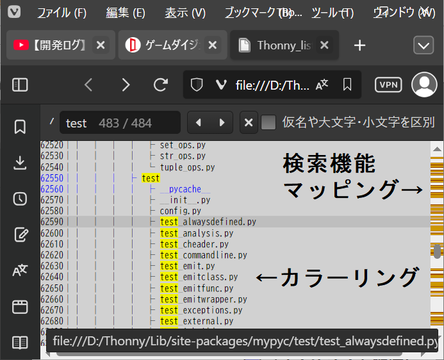Viewport: 444px width, 360px height.
Task: Open test_emit.py entry
Action: 187,266
